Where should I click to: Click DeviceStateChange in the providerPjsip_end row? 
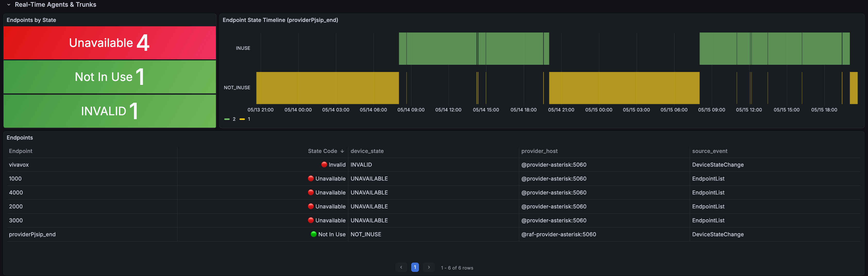718,234
